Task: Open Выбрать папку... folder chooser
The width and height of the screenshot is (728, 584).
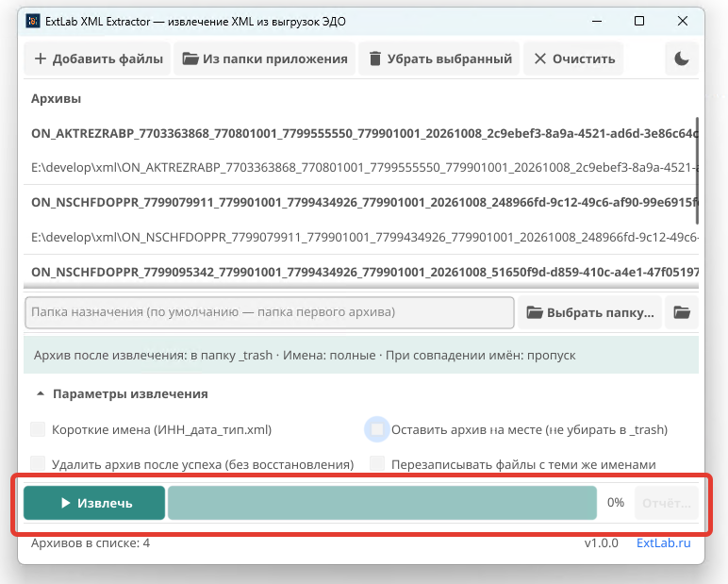Action: (590, 312)
